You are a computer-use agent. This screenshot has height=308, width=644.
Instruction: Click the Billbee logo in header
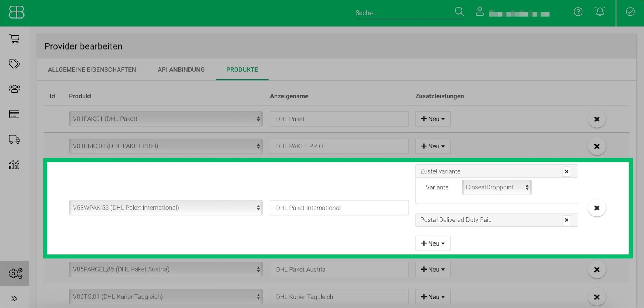[17, 12]
